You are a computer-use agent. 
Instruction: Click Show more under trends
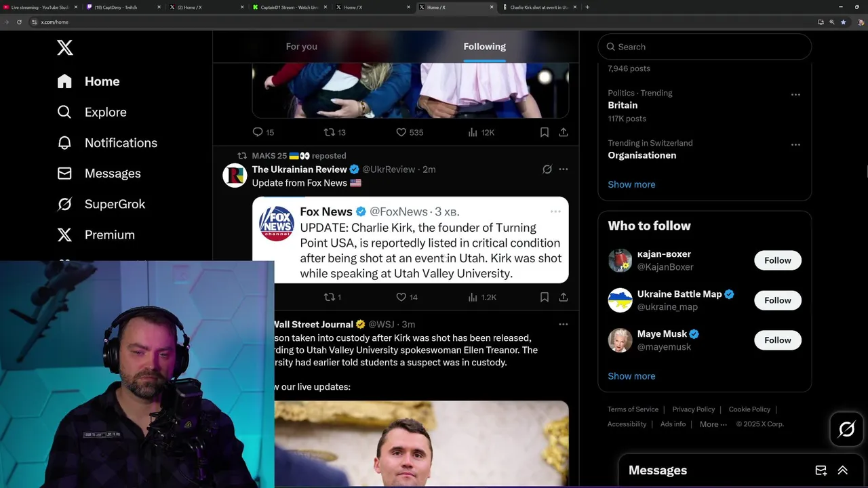coord(631,184)
